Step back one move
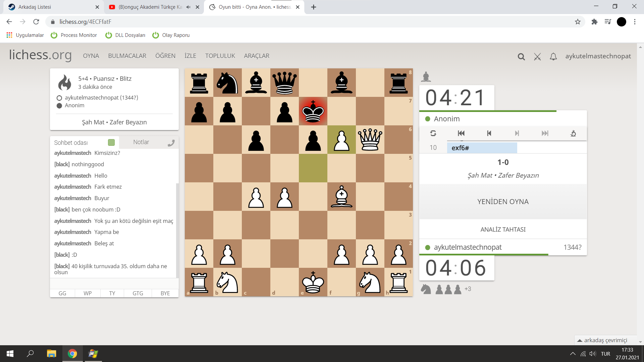The image size is (644, 362). (x=489, y=133)
